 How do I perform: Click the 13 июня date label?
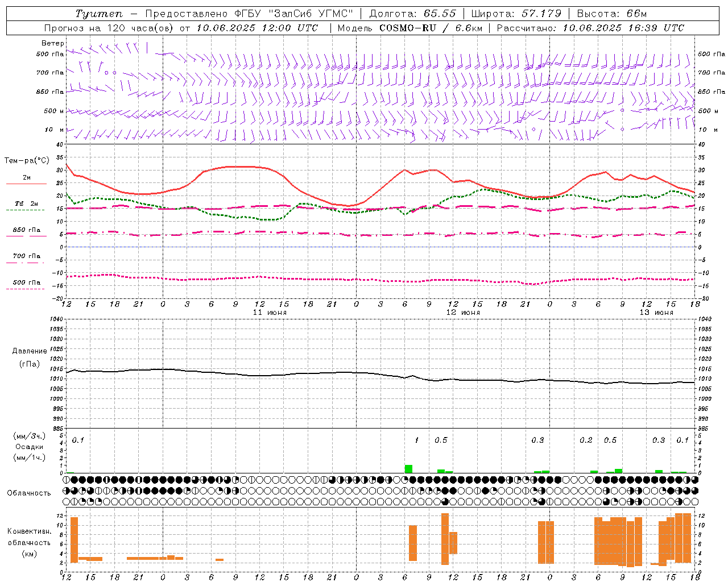(x=656, y=313)
